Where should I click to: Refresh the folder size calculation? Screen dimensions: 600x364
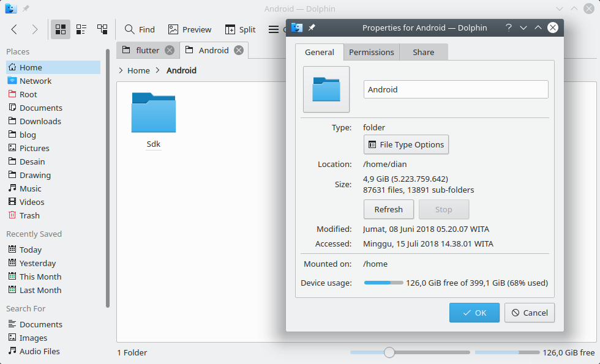click(389, 209)
